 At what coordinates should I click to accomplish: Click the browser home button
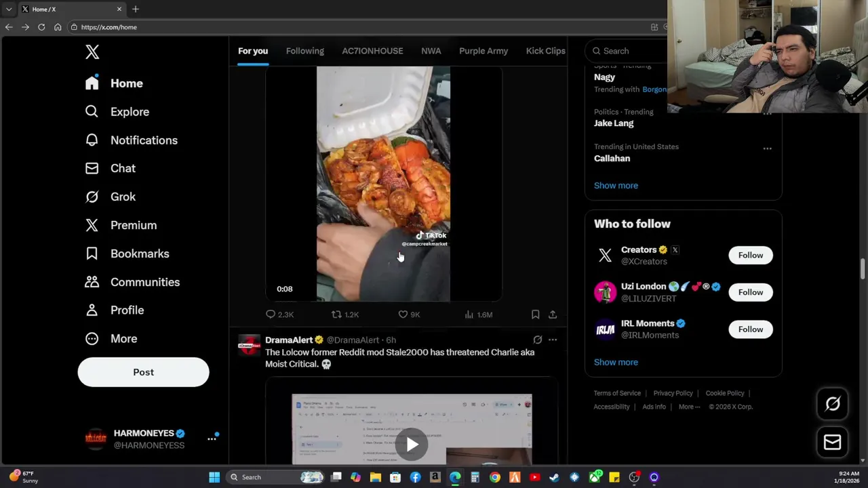pos(58,27)
